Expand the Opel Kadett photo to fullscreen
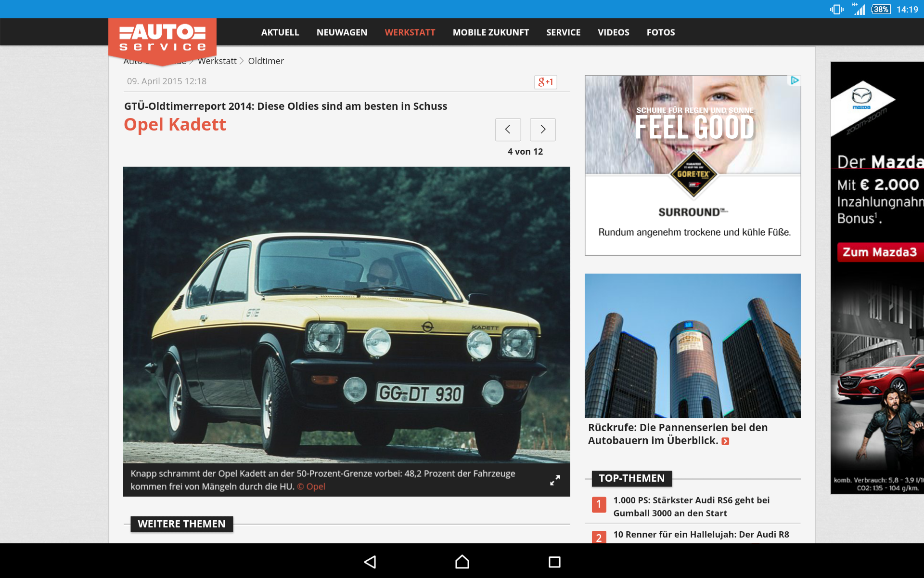This screenshot has height=578, width=924. 555,480
